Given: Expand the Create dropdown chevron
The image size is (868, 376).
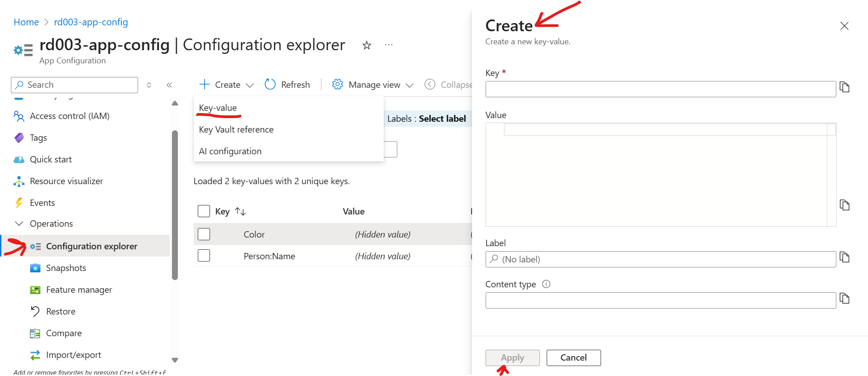Looking at the screenshot, I should (x=250, y=85).
